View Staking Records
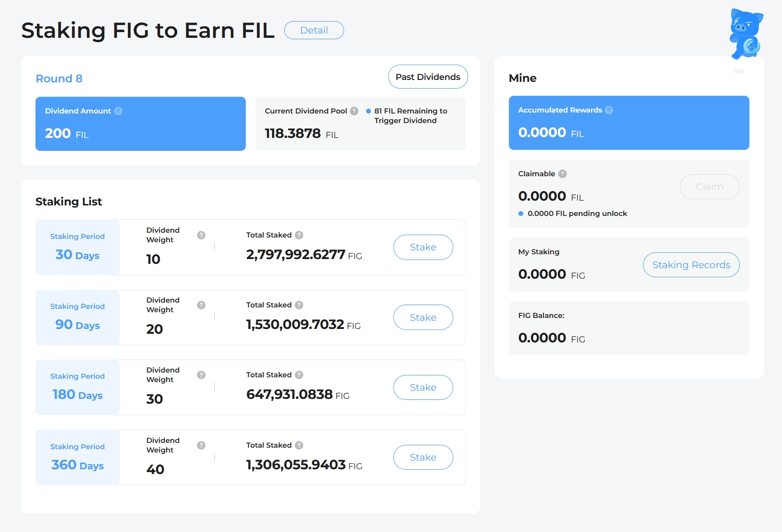 [x=691, y=265]
